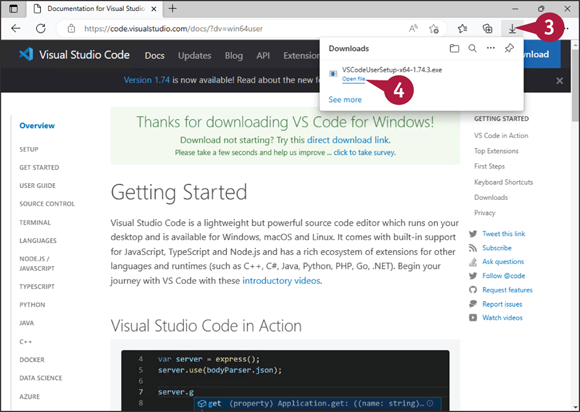This screenshot has width=580, height=412.
Task: Click the Tweet this link icon
Action: pyautogui.click(x=473, y=234)
